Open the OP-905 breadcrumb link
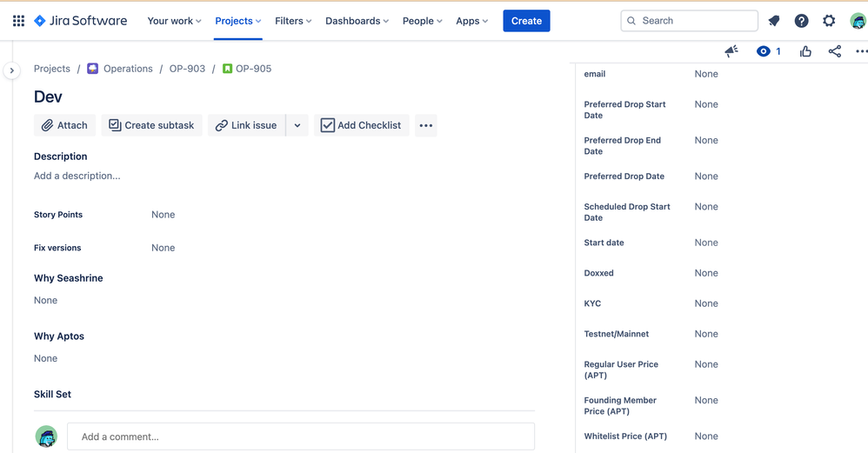The image size is (868, 453). 254,69
